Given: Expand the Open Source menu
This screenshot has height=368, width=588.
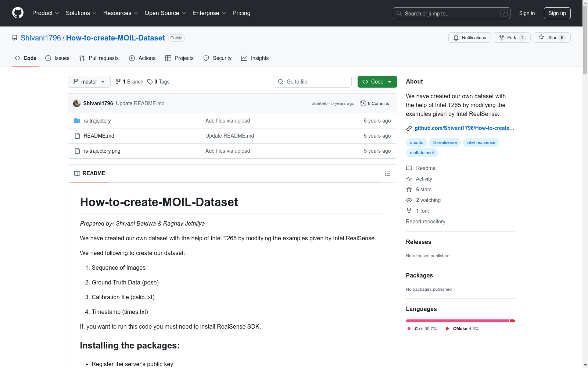Looking at the screenshot, I should coord(165,13).
